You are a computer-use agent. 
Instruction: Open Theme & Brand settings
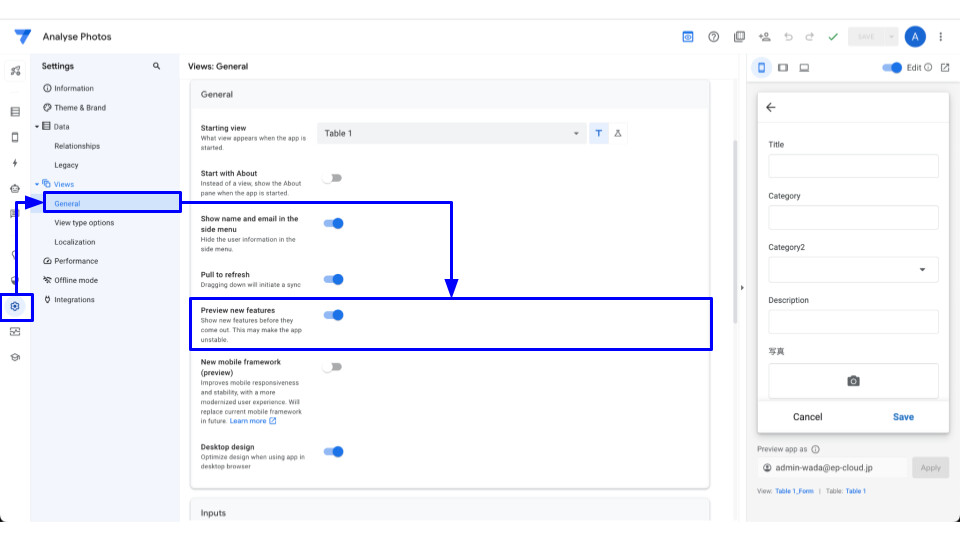79,108
